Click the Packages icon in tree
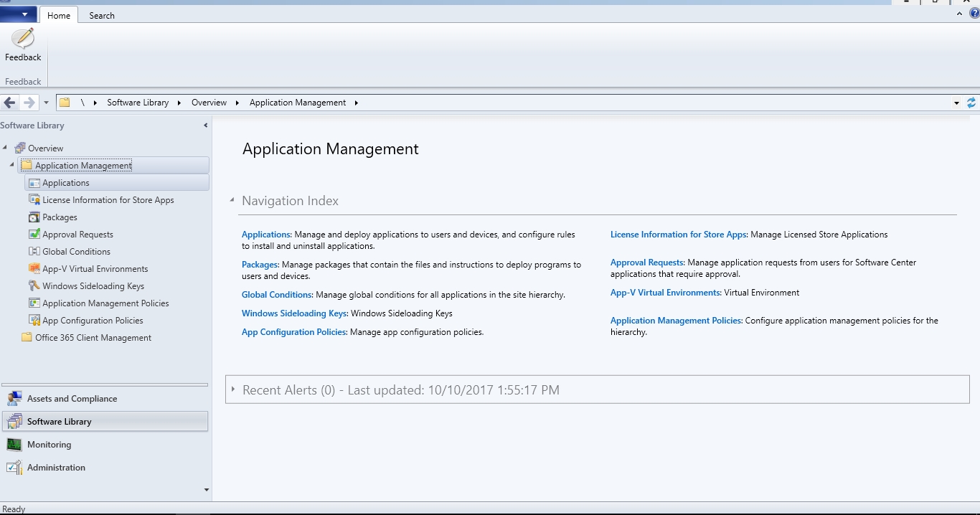The width and height of the screenshot is (980, 515). [x=34, y=217]
